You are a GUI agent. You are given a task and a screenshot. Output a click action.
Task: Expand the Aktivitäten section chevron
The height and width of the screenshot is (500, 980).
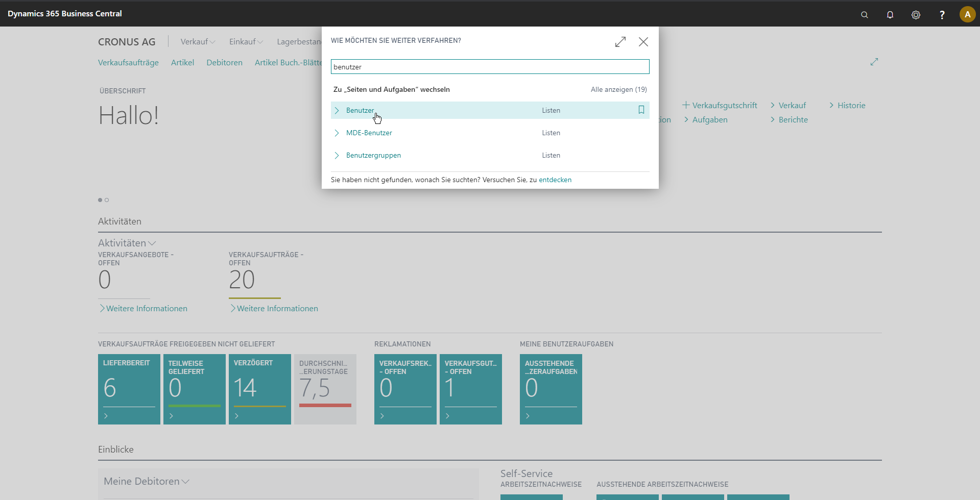(x=152, y=243)
